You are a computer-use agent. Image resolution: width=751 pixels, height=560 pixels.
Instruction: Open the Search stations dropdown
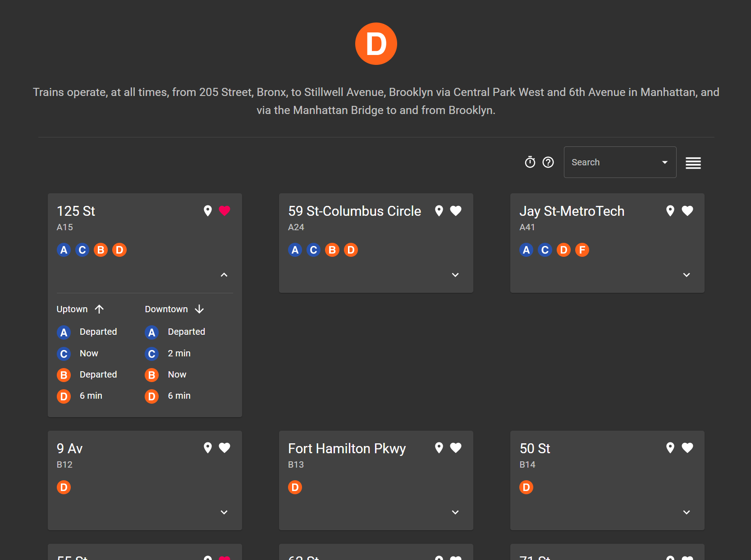point(620,162)
